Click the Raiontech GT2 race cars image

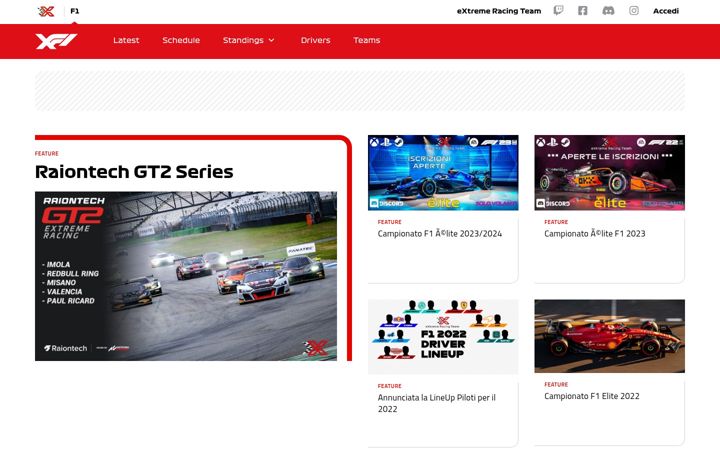[186, 276]
